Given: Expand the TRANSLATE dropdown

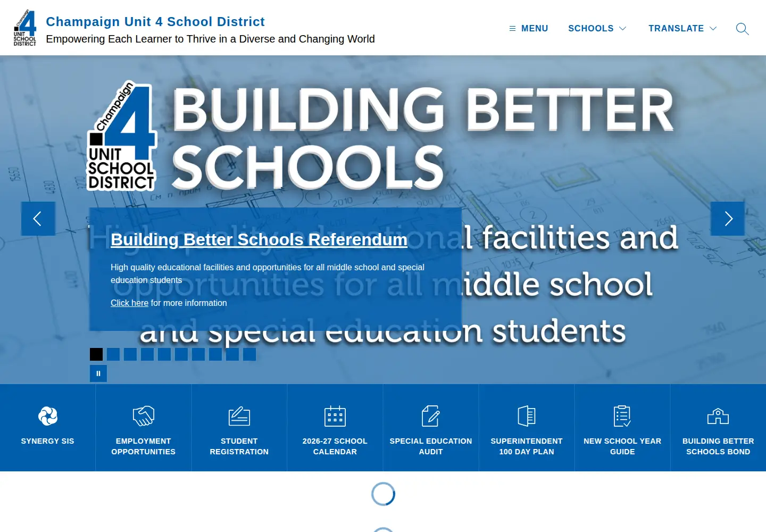Looking at the screenshot, I should pos(682,29).
